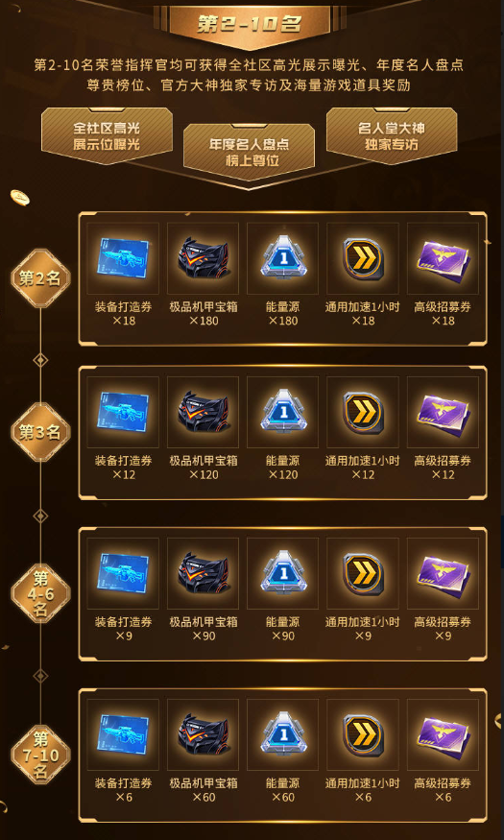Image resolution: width=504 pixels, height=840 pixels.
Task: Tap the 装备打造券 icon with ×12
Action: 123,412
